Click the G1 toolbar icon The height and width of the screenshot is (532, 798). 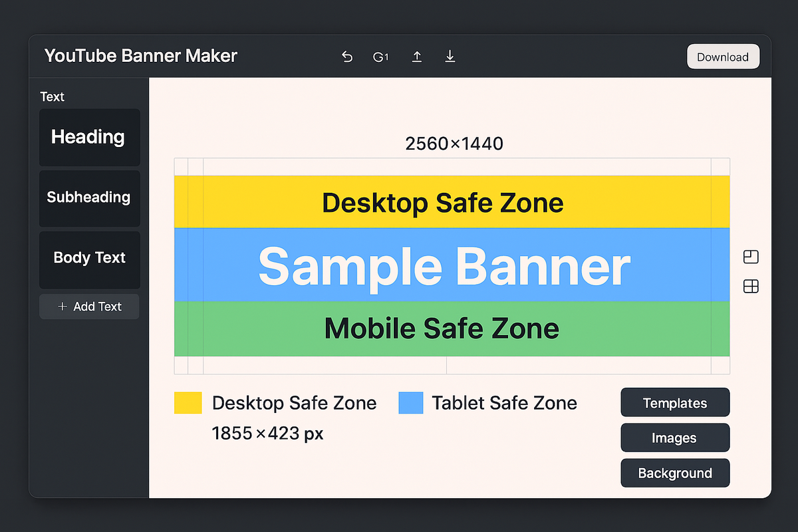pos(380,57)
